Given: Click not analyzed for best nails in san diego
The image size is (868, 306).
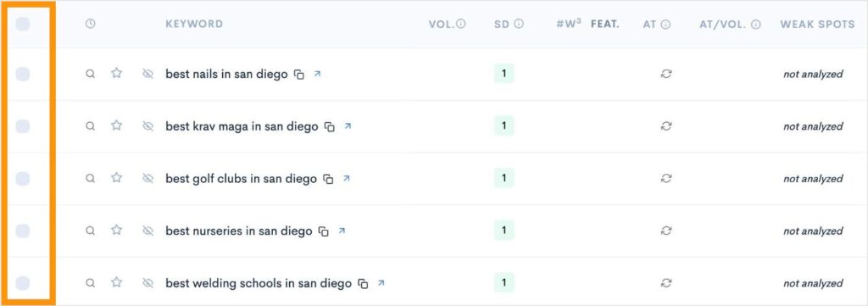Looking at the screenshot, I should (813, 74).
